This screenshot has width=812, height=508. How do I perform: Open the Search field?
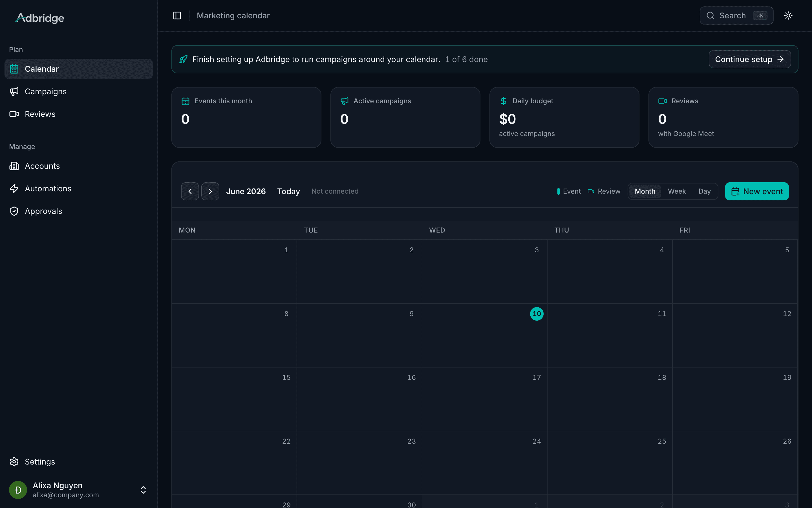(x=736, y=16)
